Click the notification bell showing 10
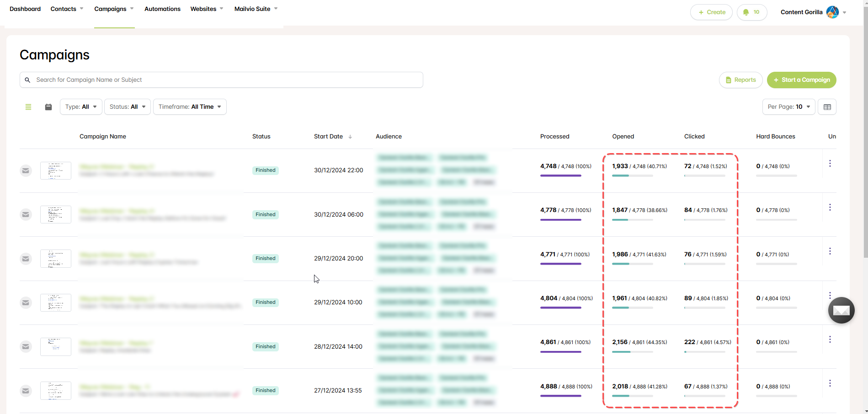The height and width of the screenshot is (414, 868). pyautogui.click(x=752, y=12)
